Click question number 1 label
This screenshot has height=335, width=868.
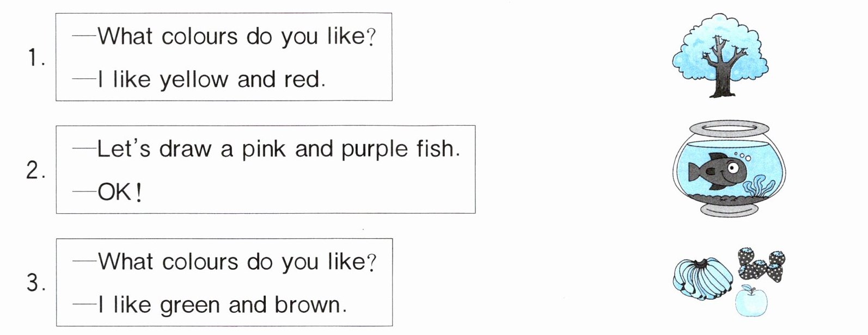(x=35, y=59)
